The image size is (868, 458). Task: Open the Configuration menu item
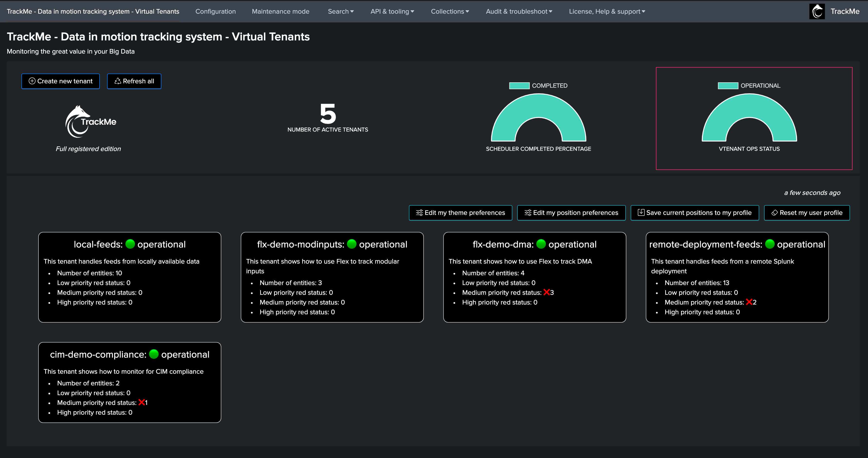[216, 11]
